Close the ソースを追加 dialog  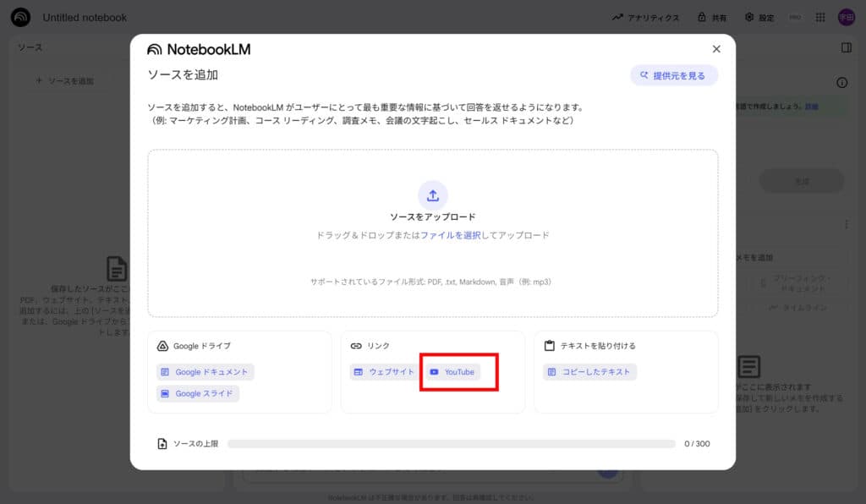[716, 48]
